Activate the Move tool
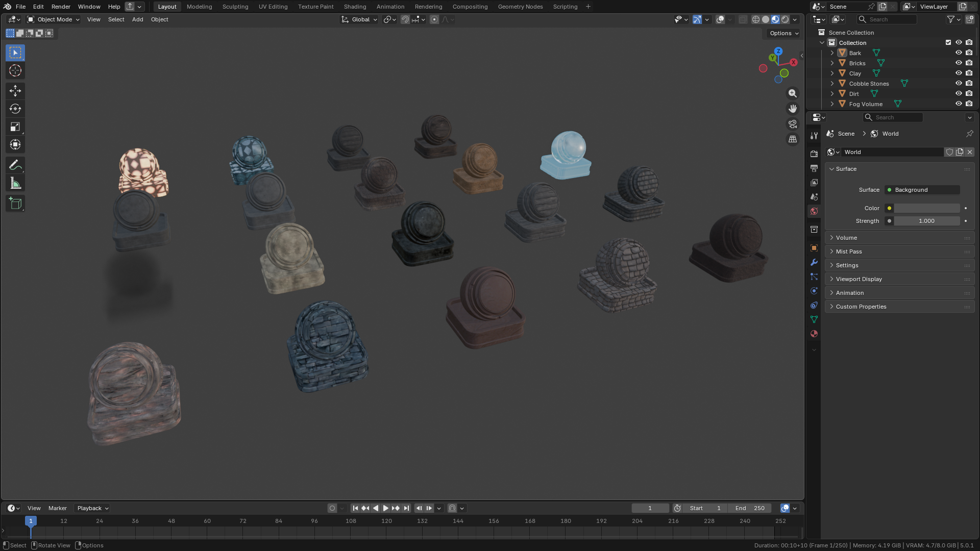This screenshot has width=980, height=551. (x=15, y=91)
